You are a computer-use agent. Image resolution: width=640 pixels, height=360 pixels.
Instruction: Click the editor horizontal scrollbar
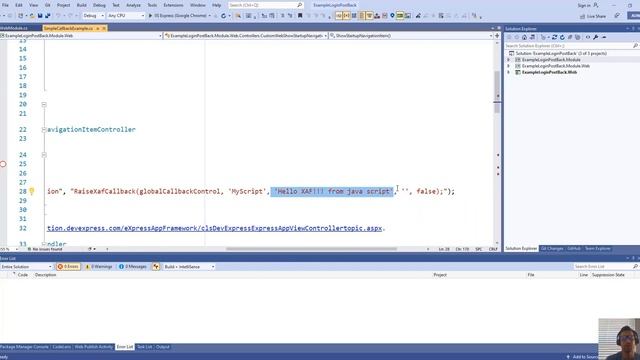click(311, 249)
